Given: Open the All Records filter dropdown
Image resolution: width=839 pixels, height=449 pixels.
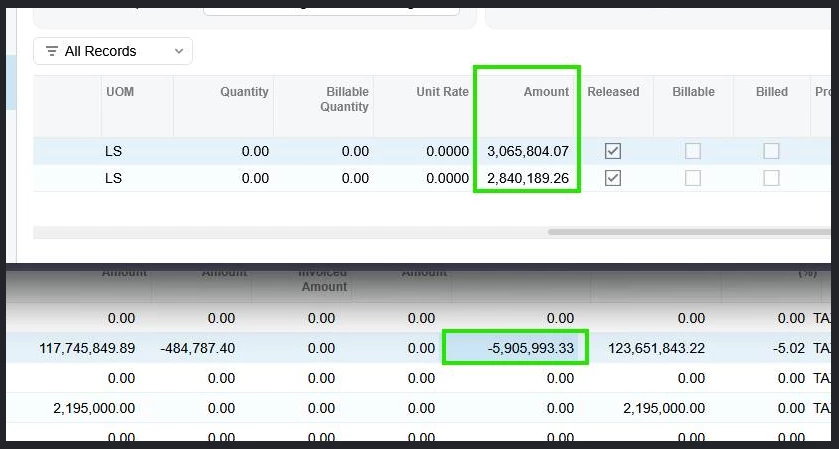Looking at the screenshot, I should pyautogui.click(x=113, y=51).
